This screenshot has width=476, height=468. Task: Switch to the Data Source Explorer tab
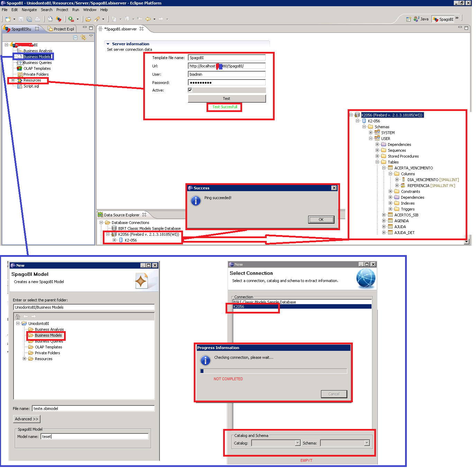click(x=122, y=215)
